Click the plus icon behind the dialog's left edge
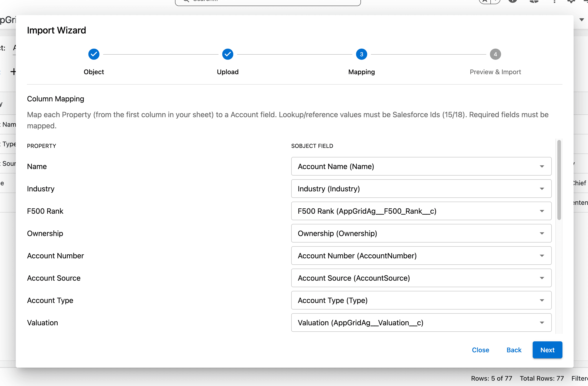Image resolution: width=588 pixels, height=386 pixels. [13, 72]
